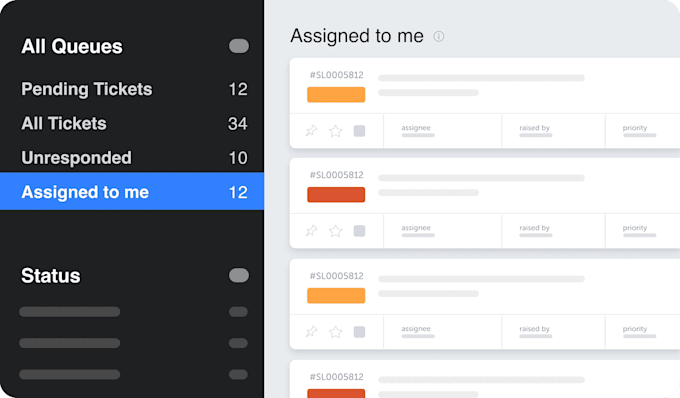The width and height of the screenshot is (680, 398).
Task: Star the second ticket card
Action: coord(336,231)
